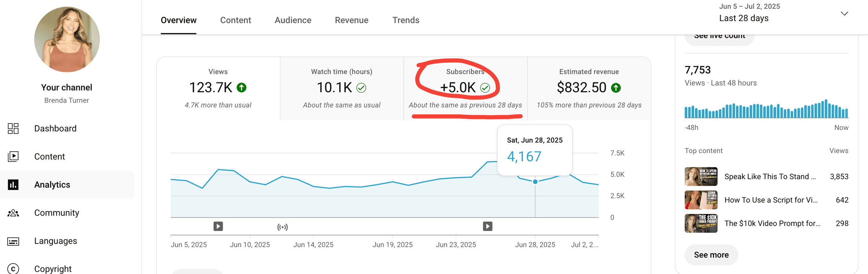Screen dimensions: 868x274
Task: Click 'Top content' heading
Action: (703, 151)
